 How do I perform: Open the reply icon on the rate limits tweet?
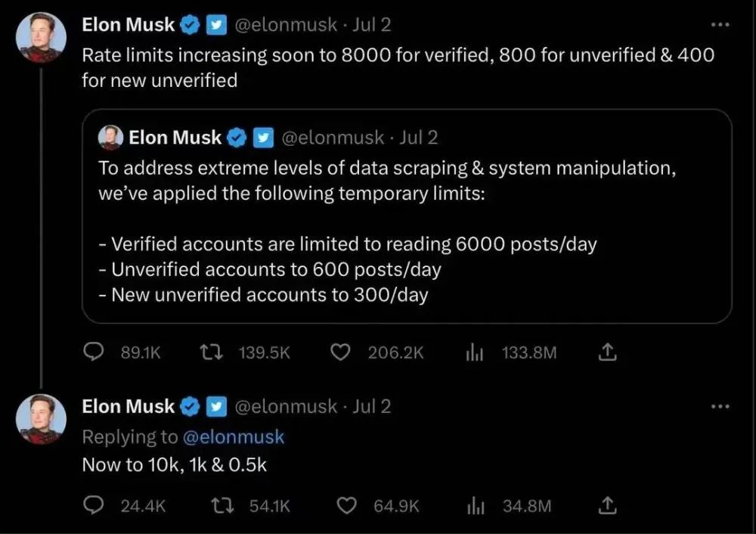coord(92,352)
